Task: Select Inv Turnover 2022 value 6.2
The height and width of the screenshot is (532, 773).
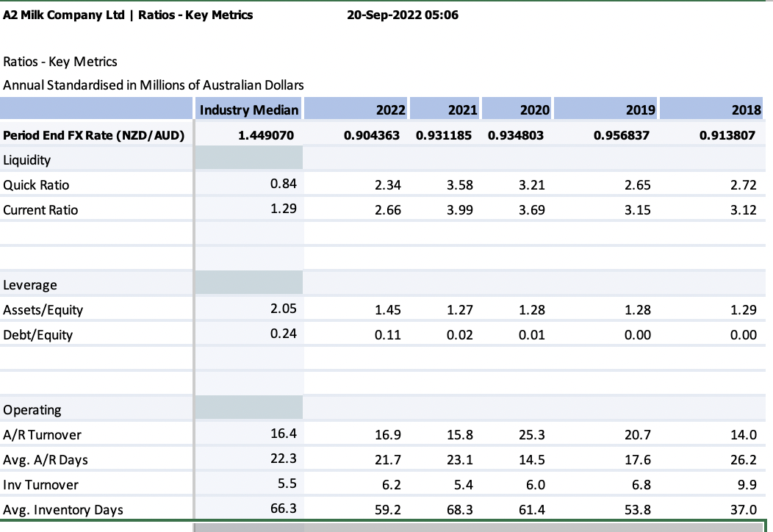Action: click(x=392, y=485)
